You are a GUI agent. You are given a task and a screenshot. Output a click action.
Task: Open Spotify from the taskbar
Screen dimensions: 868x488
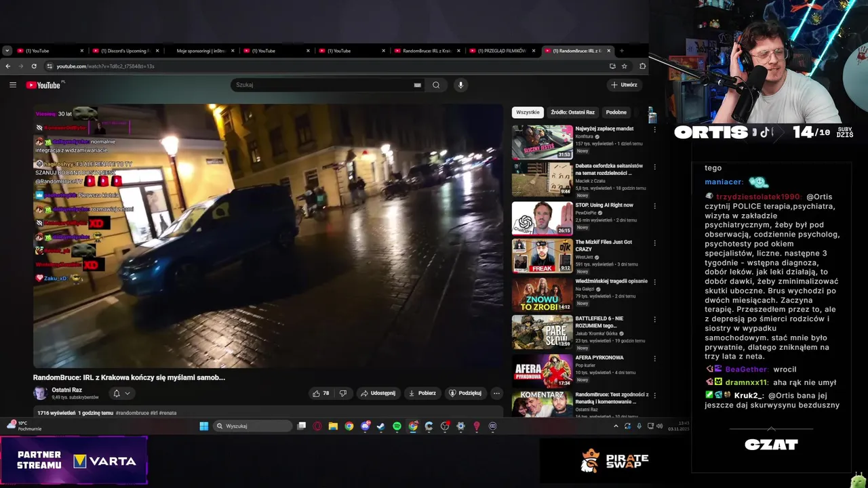click(397, 426)
